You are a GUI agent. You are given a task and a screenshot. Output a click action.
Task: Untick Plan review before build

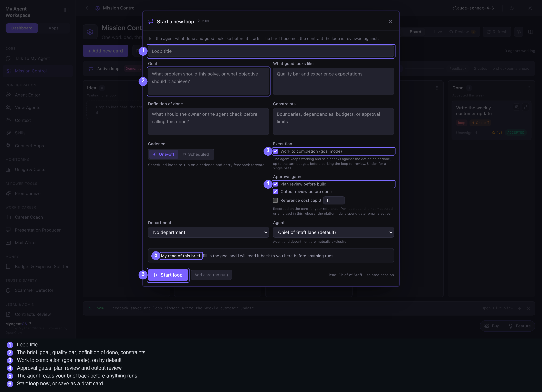click(275, 184)
